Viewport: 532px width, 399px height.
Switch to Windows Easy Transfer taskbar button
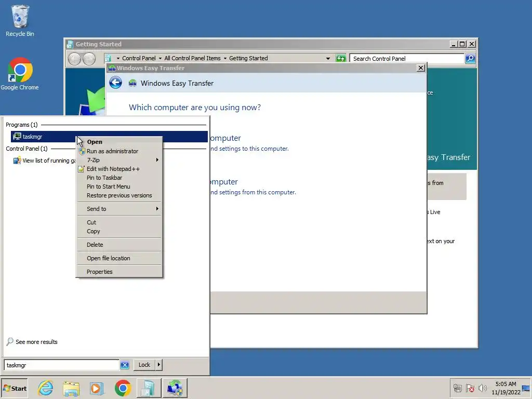click(175, 388)
